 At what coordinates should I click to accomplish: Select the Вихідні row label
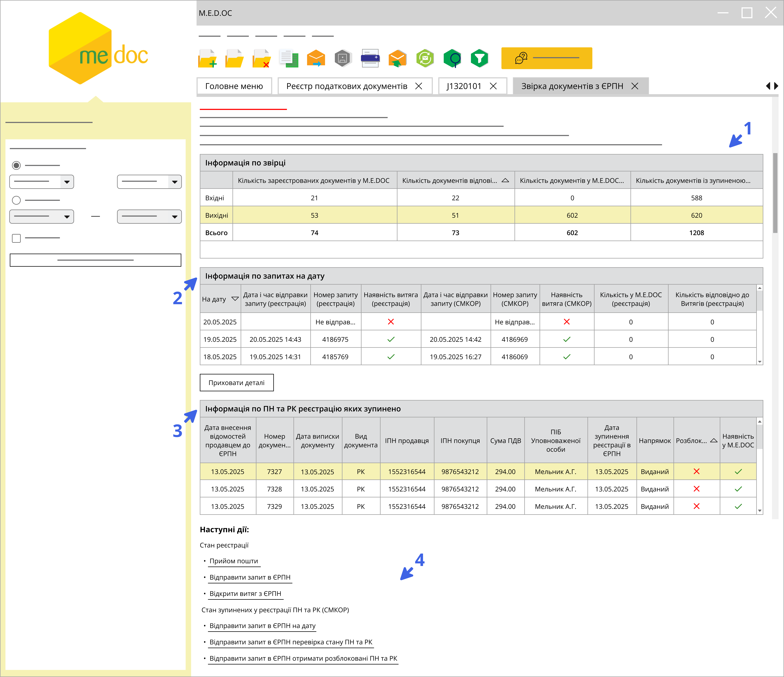(216, 215)
